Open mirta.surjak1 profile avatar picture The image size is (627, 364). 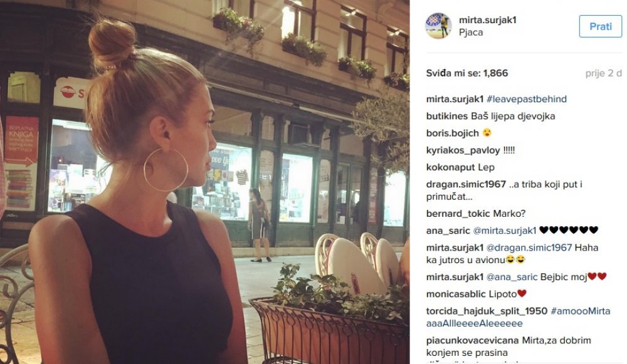(438, 26)
